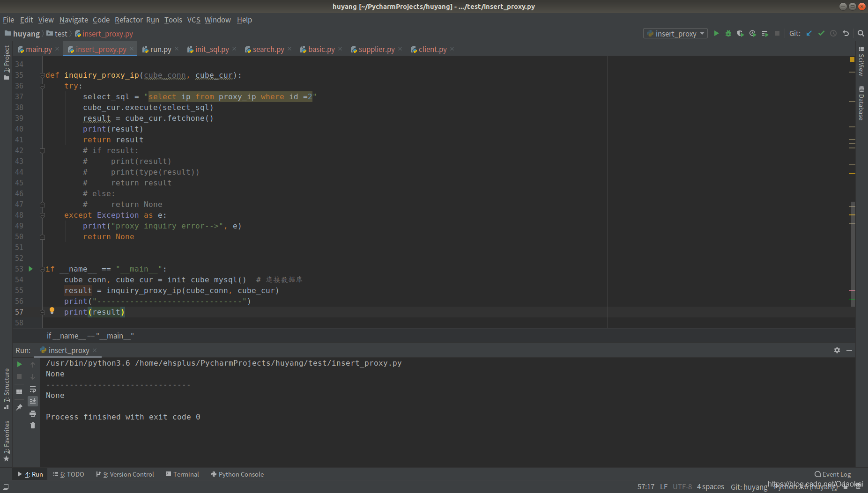Show Git history clock icon
The height and width of the screenshot is (493, 868).
coord(833,33)
